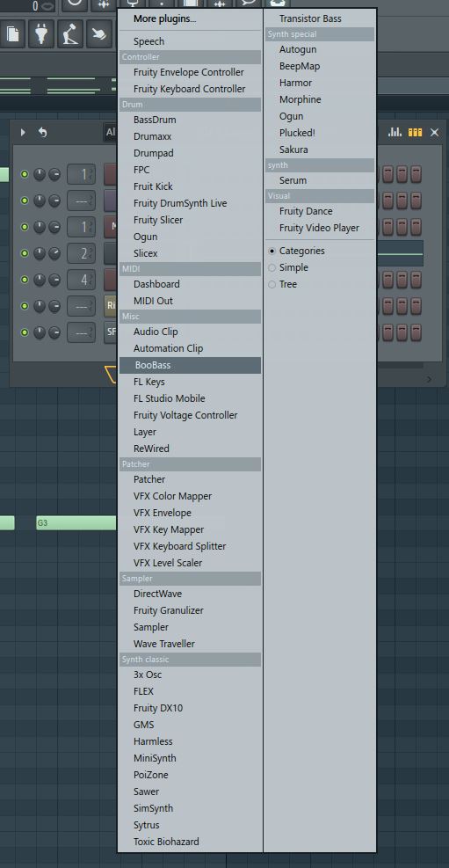Change the mixer track number box showing 2
Viewport: 449px width, 868px height.
click(82, 253)
